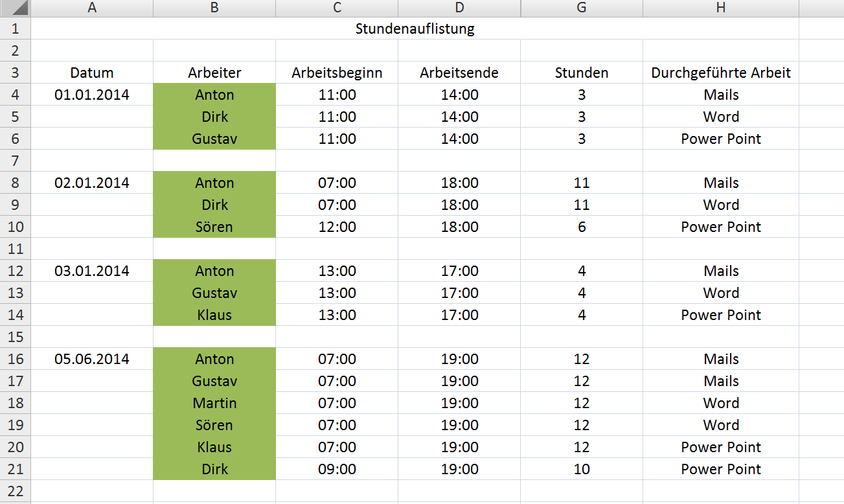Click the Arbeitsbeginn header cell
The height and width of the screenshot is (504, 844).
coord(337,73)
